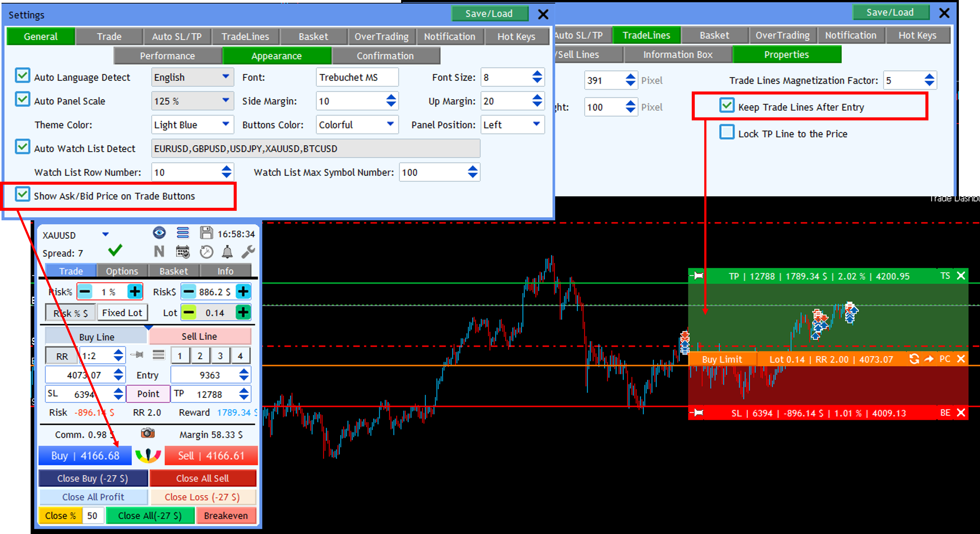980x534 pixels.
Task: Open the calendar events icon
Action: [183, 252]
